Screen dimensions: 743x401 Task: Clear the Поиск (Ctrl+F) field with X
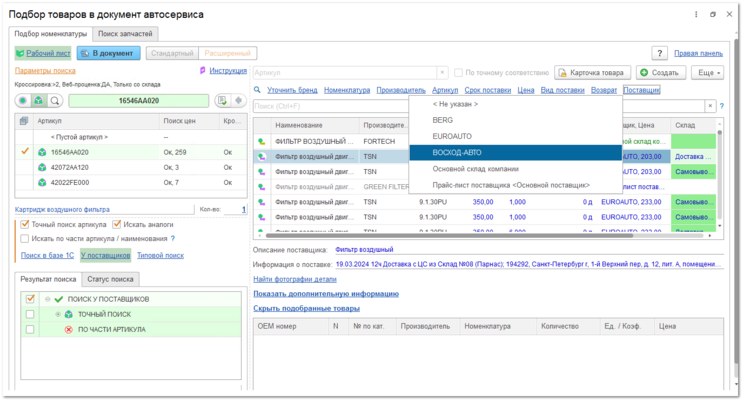point(710,106)
